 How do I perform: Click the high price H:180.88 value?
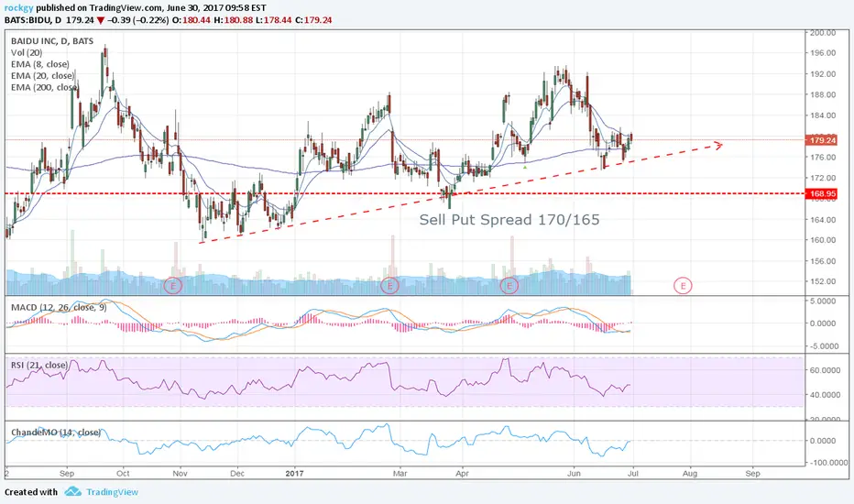click(x=234, y=20)
